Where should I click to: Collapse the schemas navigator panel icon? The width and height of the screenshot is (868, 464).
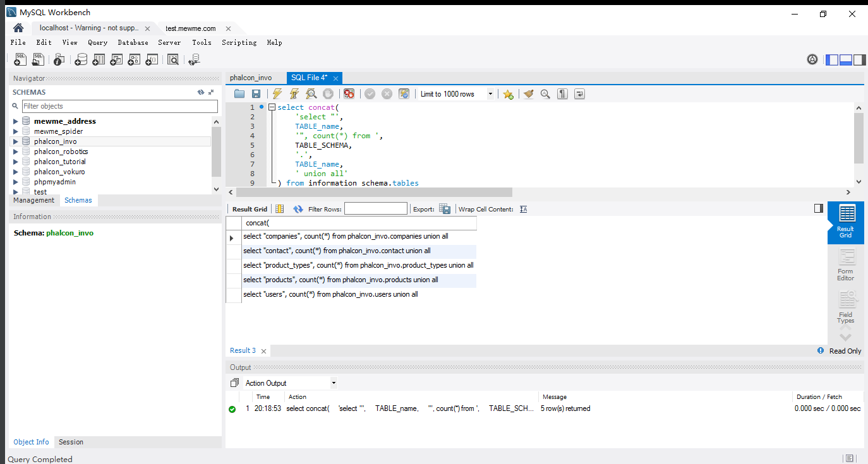[x=212, y=92]
